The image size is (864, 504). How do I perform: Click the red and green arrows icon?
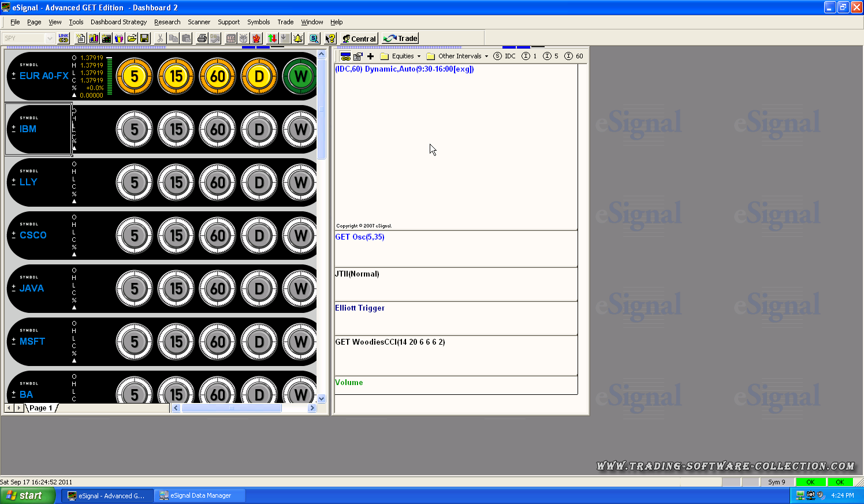(x=272, y=38)
